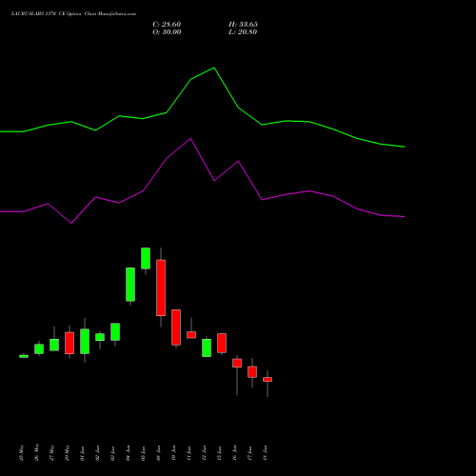Select the 05 Jun date label
Viewport: 476px width, 476px height.
(143, 453)
